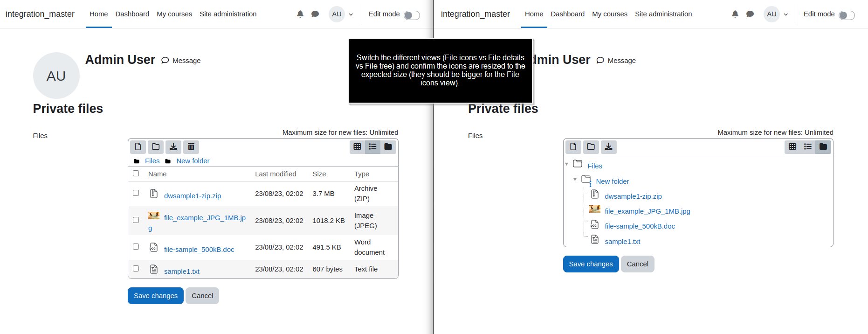The height and width of the screenshot is (334, 868).
Task: Click the AU profile avatar circle on left page
Action: pyautogui.click(x=56, y=76)
